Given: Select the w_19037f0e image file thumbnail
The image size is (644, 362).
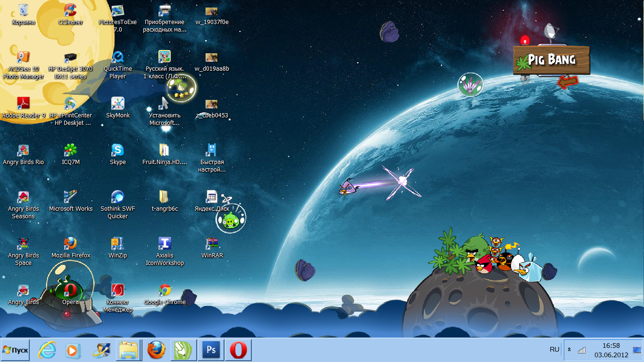Looking at the screenshot, I should pos(212,11).
